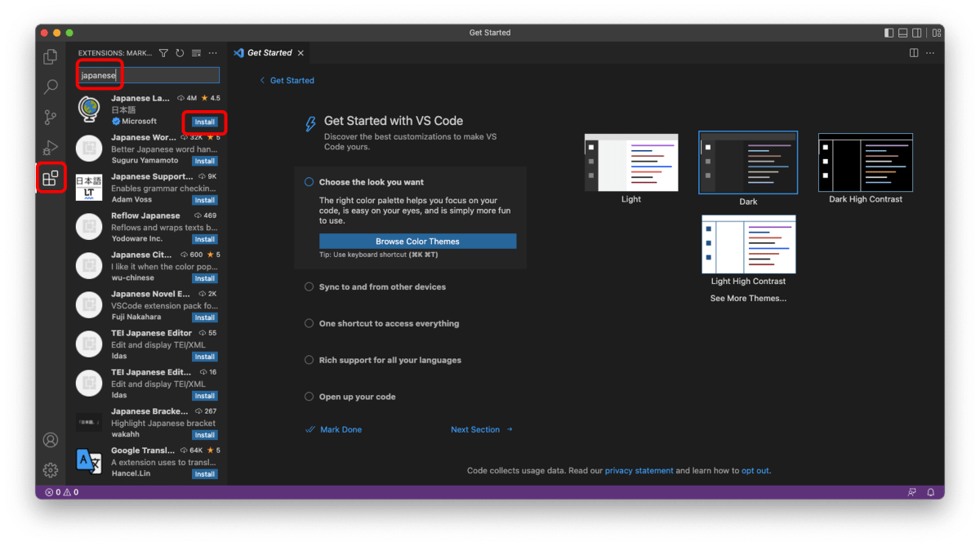Select the Get Started editor tab
The height and width of the screenshot is (546, 980).
(269, 53)
